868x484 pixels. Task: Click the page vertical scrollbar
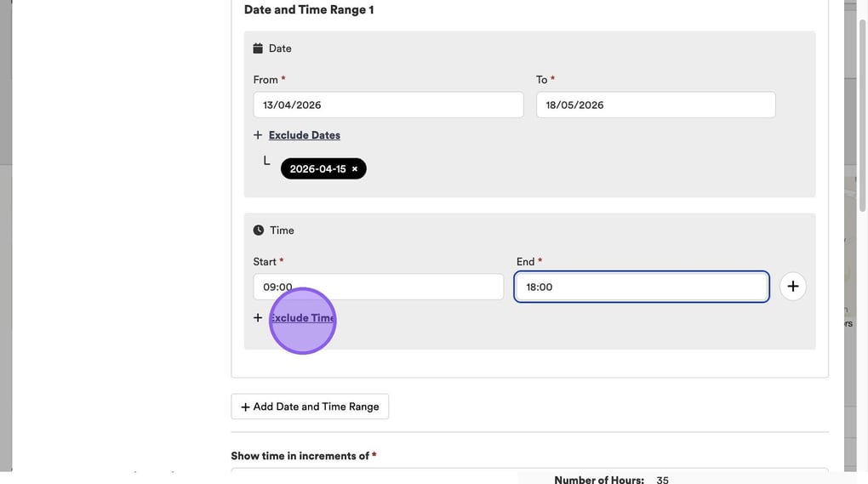pos(863,255)
